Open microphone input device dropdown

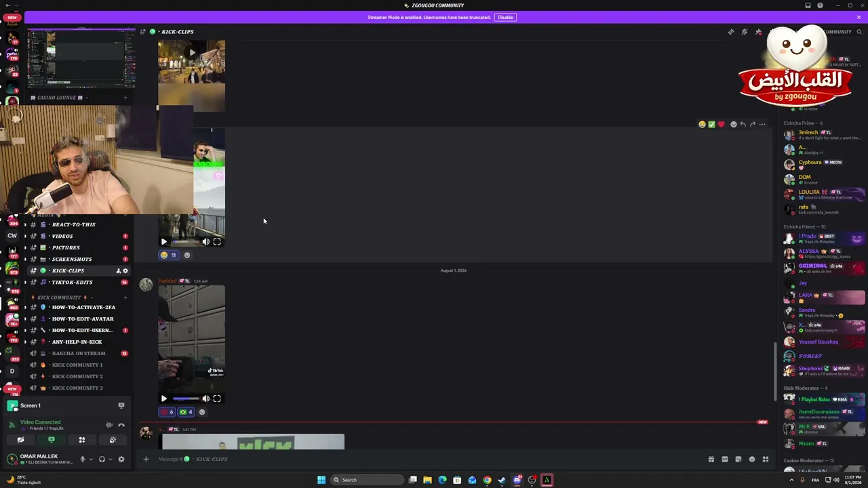pos(91,459)
